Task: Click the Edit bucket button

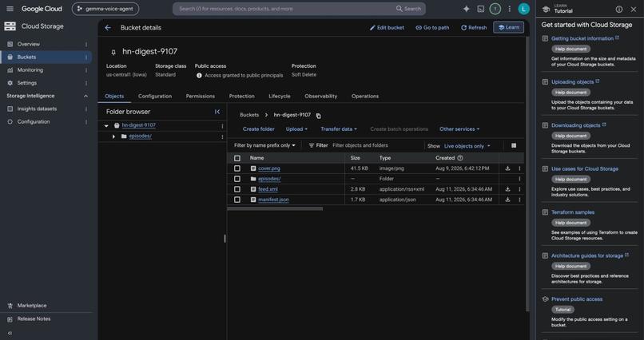Action: [x=387, y=27]
